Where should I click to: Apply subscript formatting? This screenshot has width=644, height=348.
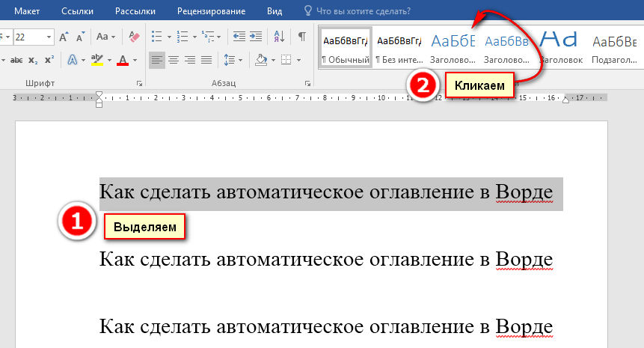point(33,60)
